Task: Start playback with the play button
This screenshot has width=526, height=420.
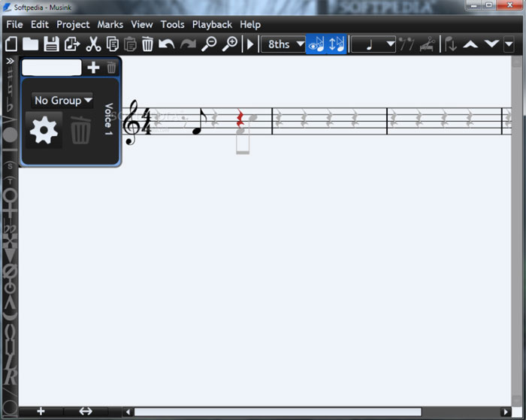Action: coord(251,44)
